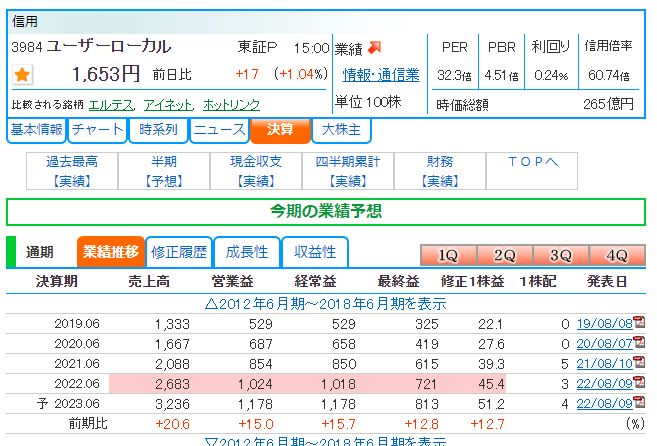This screenshot has height=446, width=657.
Task: Open compared stock ホットリンク link
Action: [x=231, y=105]
